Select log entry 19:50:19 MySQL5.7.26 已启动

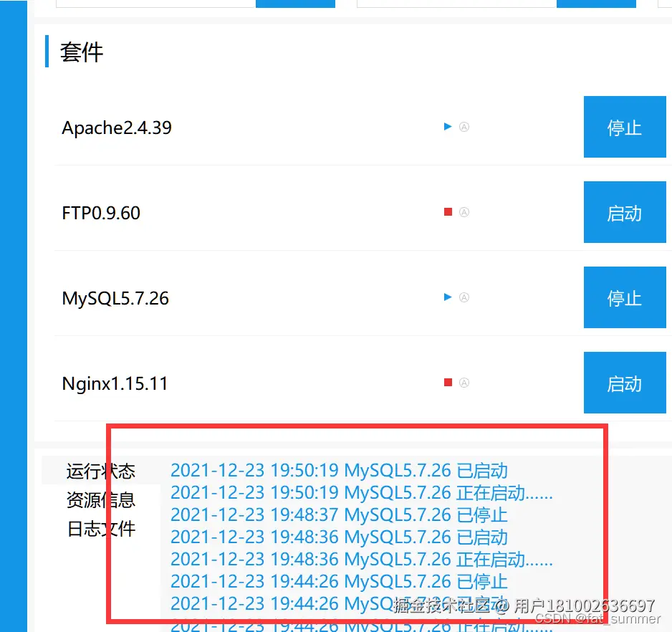[339, 471]
